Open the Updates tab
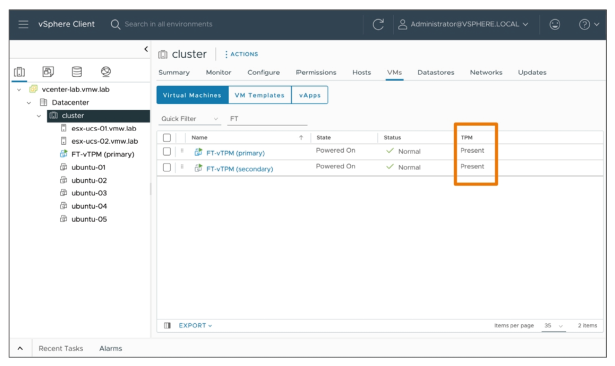Viewport: 615px width, 366px height. pyautogui.click(x=532, y=72)
